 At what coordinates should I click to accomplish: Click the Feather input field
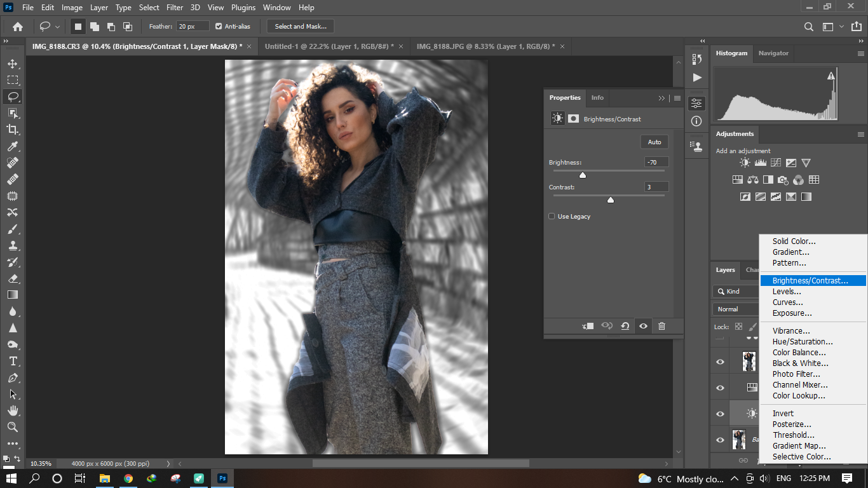coord(193,26)
